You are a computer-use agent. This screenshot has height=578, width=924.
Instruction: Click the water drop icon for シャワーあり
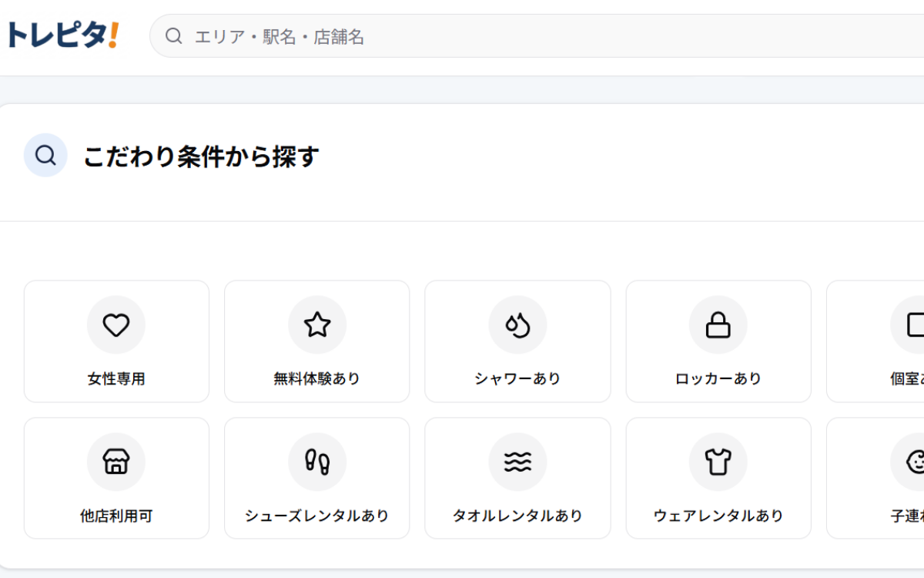[518, 325]
